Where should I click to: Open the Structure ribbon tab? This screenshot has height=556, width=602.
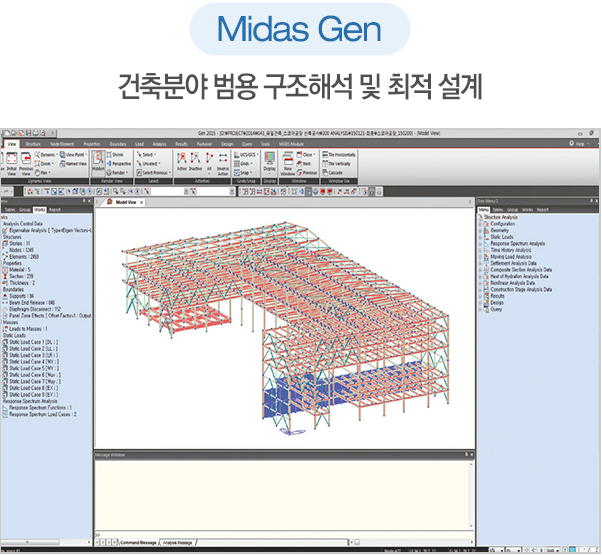pyautogui.click(x=33, y=144)
